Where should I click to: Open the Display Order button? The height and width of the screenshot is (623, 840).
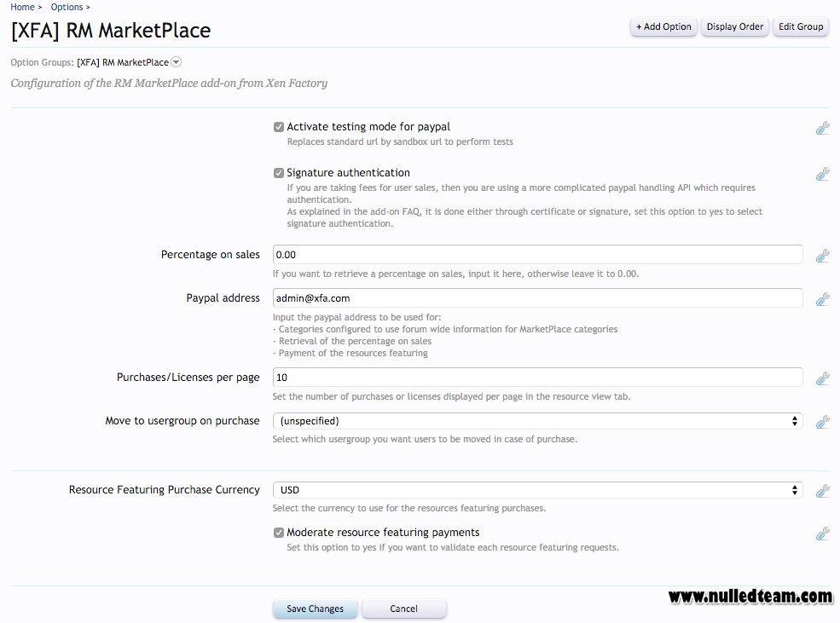735,26
